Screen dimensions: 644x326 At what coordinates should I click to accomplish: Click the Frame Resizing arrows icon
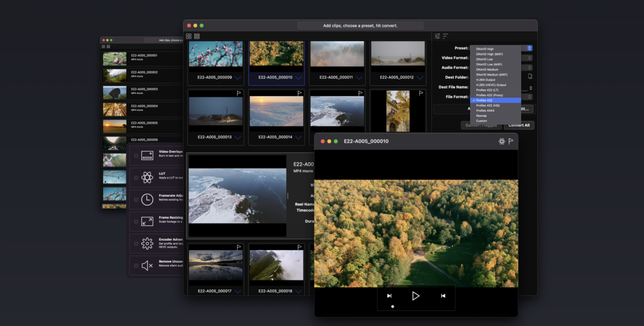tap(147, 221)
